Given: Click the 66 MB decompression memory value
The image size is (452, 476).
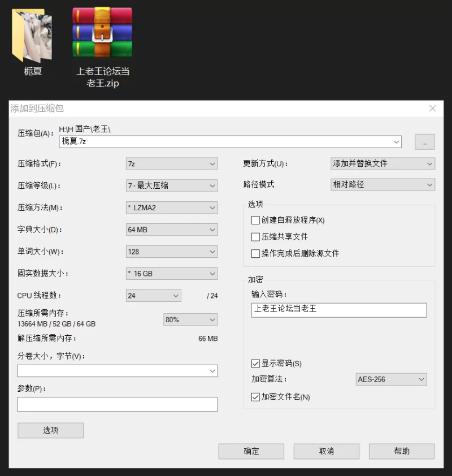Looking at the screenshot, I should click(208, 339).
